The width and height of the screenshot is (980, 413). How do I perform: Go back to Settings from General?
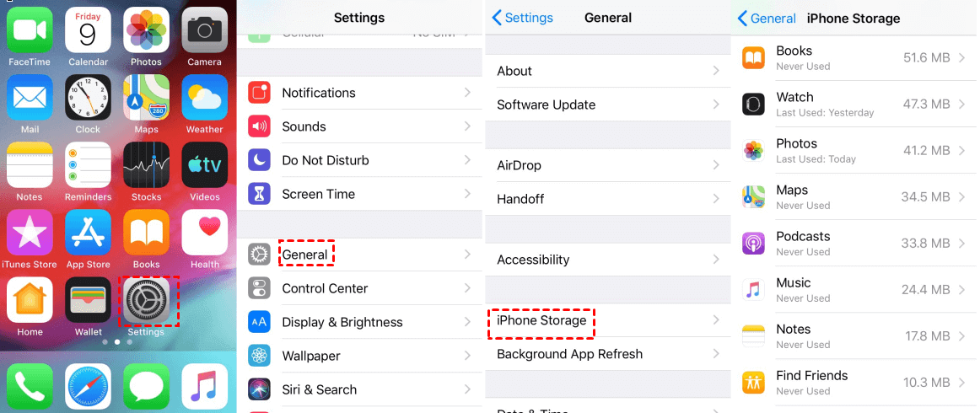pyautogui.click(x=523, y=18)
